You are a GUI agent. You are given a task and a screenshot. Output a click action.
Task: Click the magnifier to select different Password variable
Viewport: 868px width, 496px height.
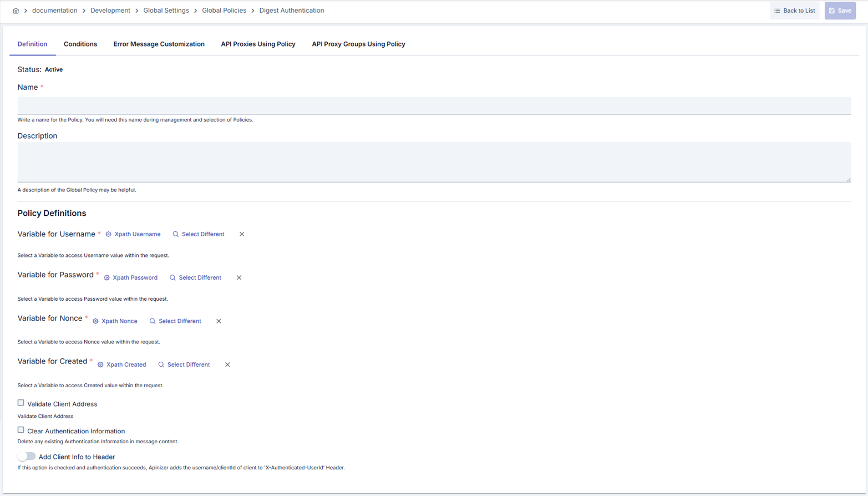tap(172, 277)
